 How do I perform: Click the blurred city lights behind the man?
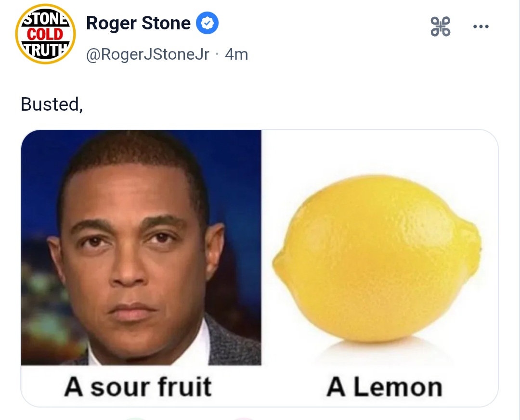click(x=41, y=289)
